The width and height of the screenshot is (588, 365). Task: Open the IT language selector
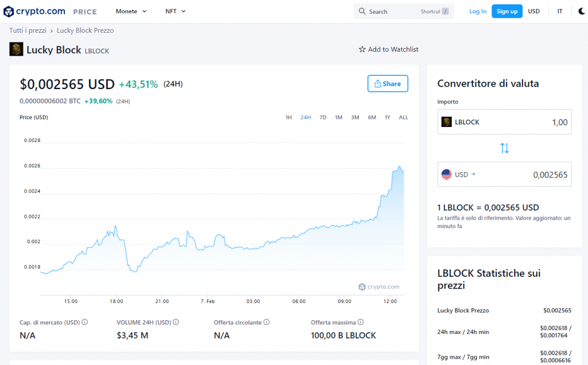(x=559, y=11)
